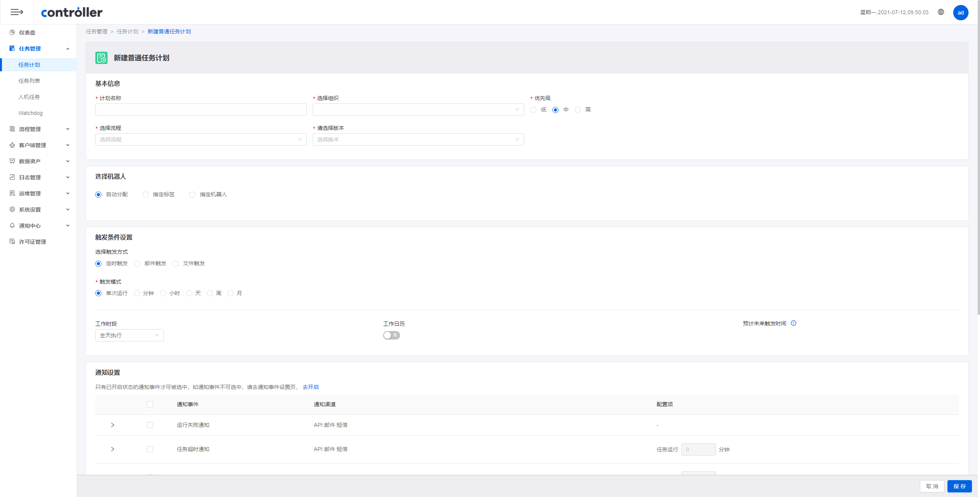Collapse the 任务管理 menu chevron
Viewport: 980px width, 497px height.
point(68,49)
